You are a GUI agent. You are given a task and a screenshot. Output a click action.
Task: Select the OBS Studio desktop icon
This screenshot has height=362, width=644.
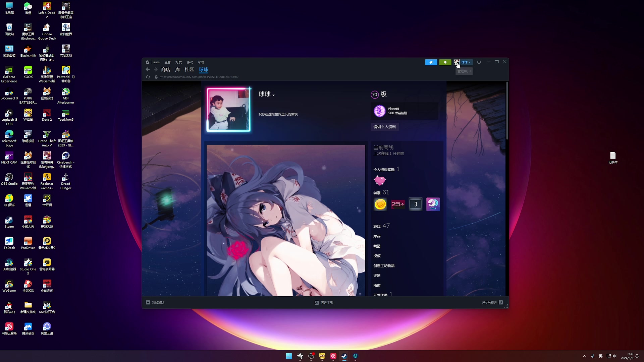[x=9, y=179]
